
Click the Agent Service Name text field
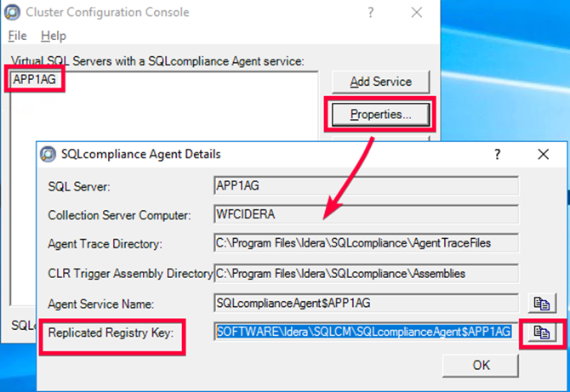366,302
